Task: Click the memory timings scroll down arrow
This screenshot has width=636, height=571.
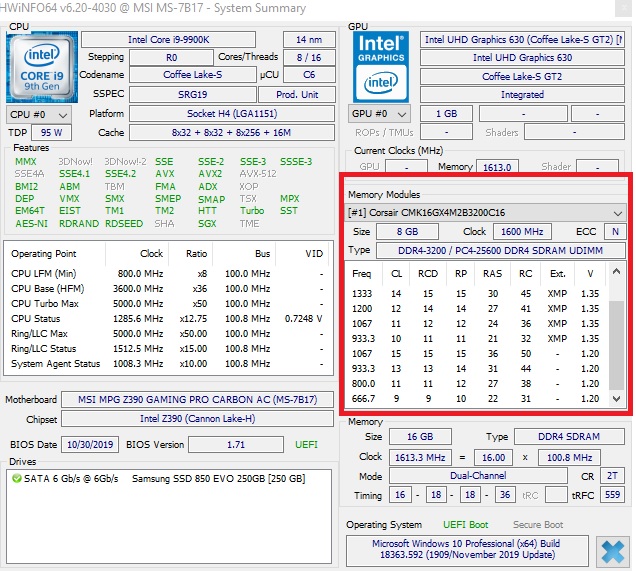Action: (x=616, y=399)
